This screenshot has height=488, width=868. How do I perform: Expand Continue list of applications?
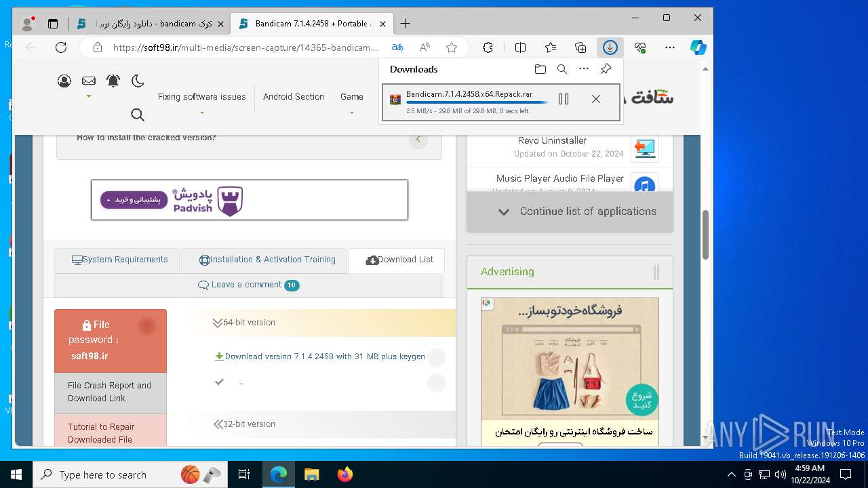570,211
